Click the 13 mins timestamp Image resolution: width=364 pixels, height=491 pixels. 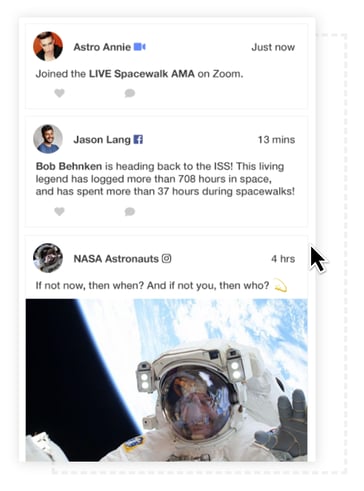276,140
